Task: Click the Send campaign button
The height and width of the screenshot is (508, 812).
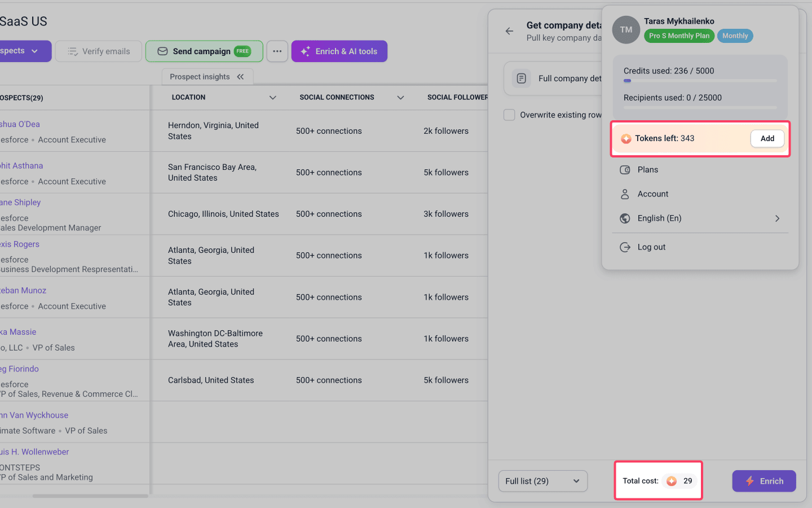Action: pyautogui.click(x=204, y=51)
